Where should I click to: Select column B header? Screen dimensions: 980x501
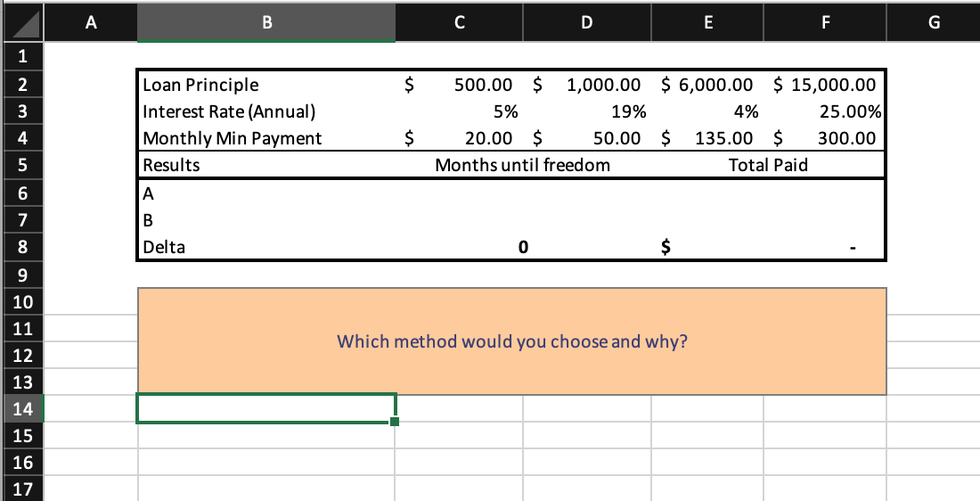(266, 22)
